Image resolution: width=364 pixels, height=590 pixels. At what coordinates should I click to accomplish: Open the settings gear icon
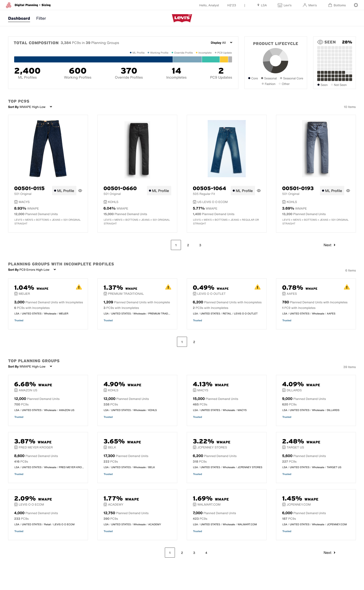click(x=356, y=5)
